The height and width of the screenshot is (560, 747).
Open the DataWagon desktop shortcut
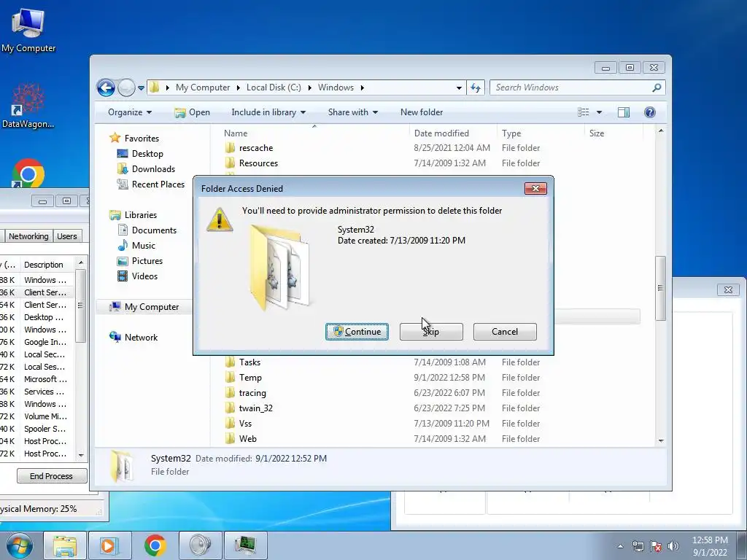coord(28,106)
